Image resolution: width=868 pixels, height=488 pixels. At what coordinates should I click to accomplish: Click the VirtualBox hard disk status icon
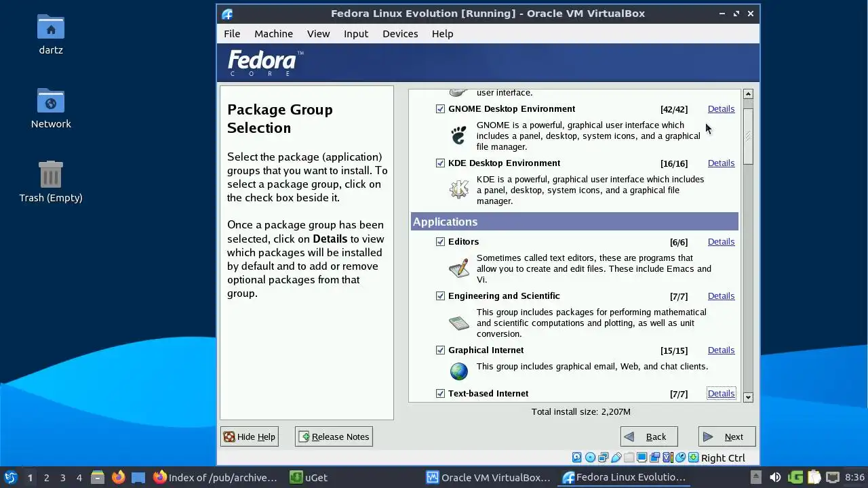[576, 457]
